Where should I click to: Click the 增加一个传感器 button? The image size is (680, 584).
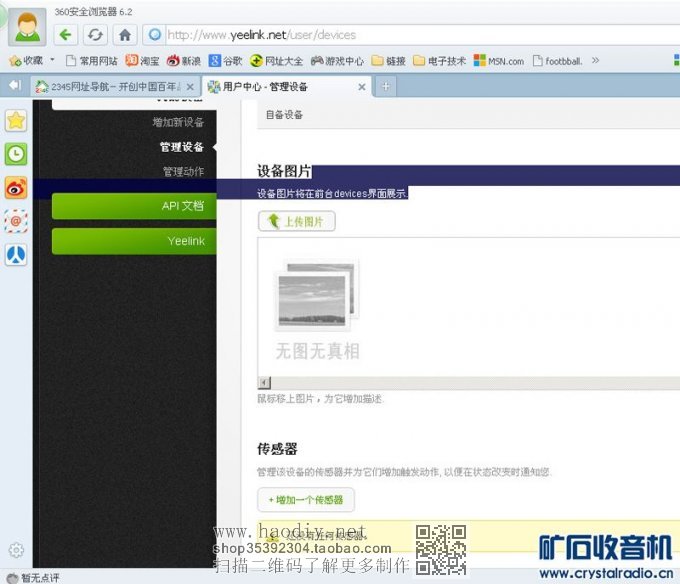coord(305,499)
